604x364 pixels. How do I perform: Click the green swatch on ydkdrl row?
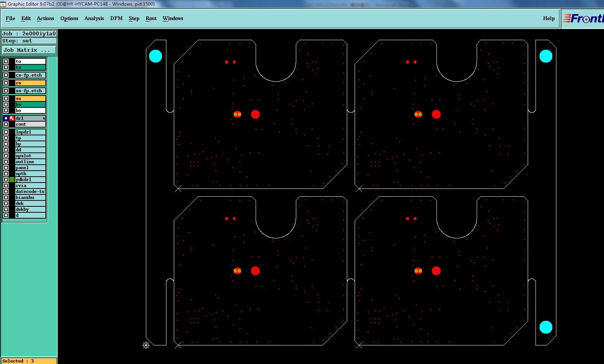point(12,180)
